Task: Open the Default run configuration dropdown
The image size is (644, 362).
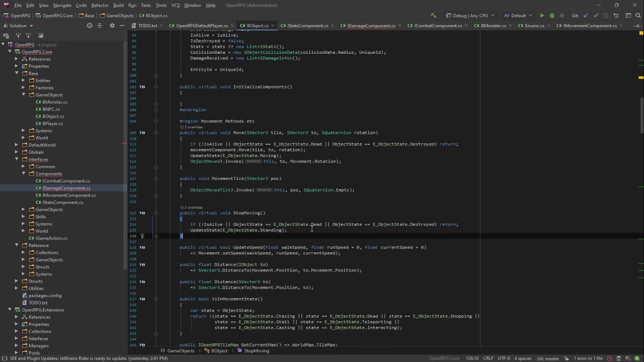Action: [518, 16]
